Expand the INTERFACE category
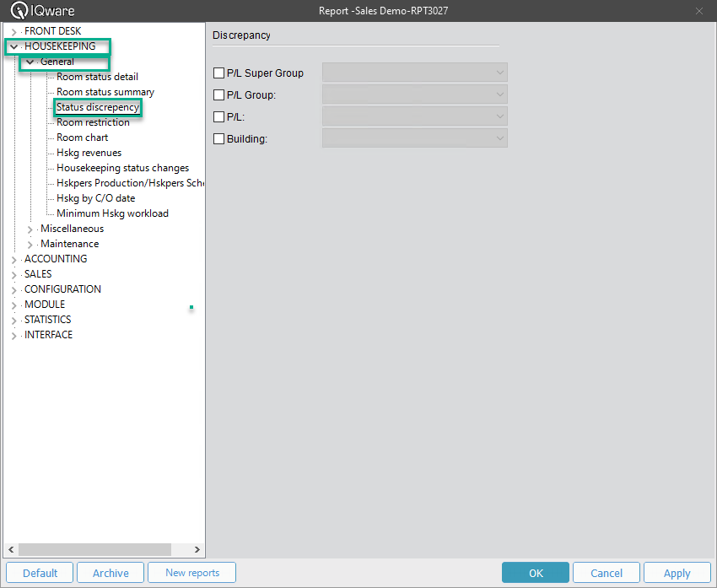The width and height of the screenshot is (717, 588). pyautogui.click(x=13, y=336)
